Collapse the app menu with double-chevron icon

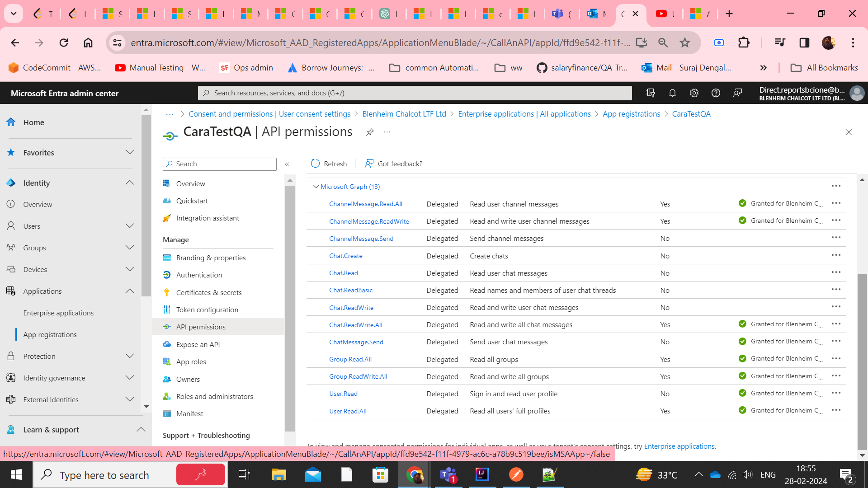click(x=287, y=164)
